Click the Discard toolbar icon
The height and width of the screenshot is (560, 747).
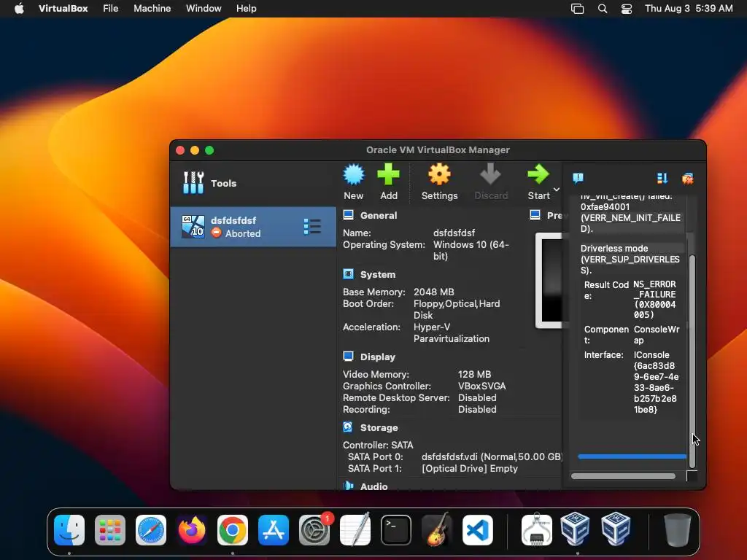[x=490, y=175]
